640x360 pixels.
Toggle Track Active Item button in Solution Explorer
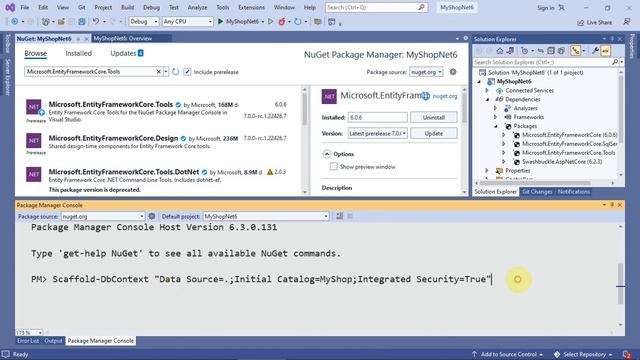tap(576, 51)
